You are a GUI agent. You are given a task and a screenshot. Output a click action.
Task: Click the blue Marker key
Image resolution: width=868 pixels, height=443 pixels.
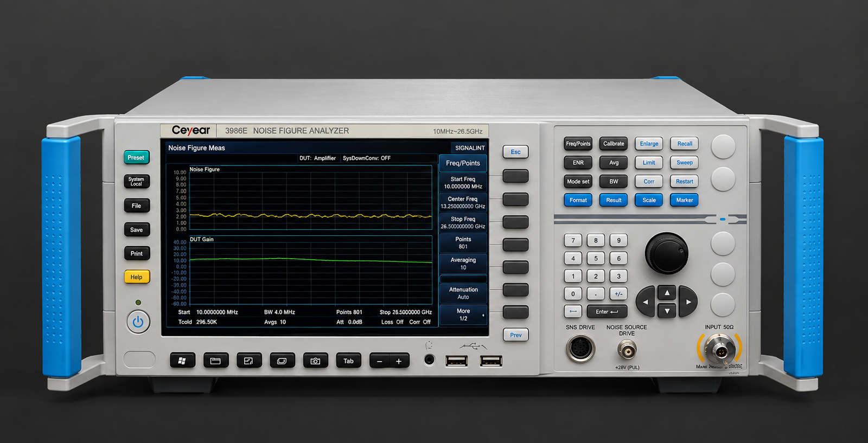click(x=684, y=200)
